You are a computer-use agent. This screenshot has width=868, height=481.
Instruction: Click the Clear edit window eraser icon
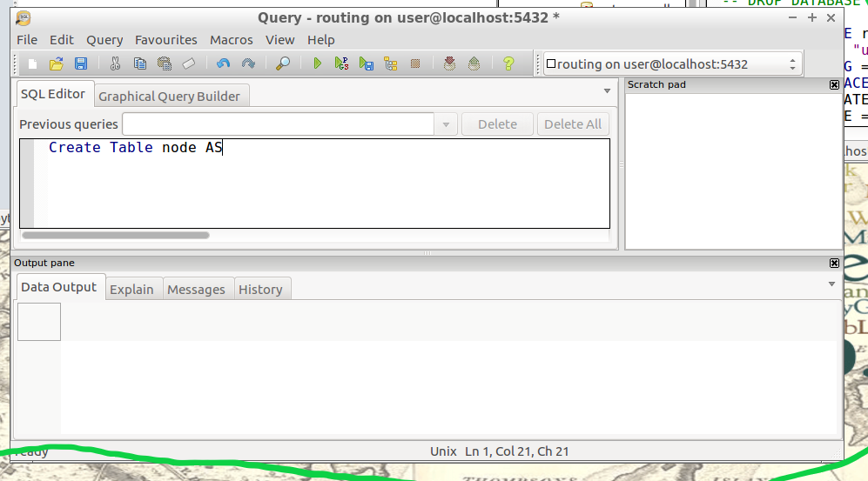[189, 63]
